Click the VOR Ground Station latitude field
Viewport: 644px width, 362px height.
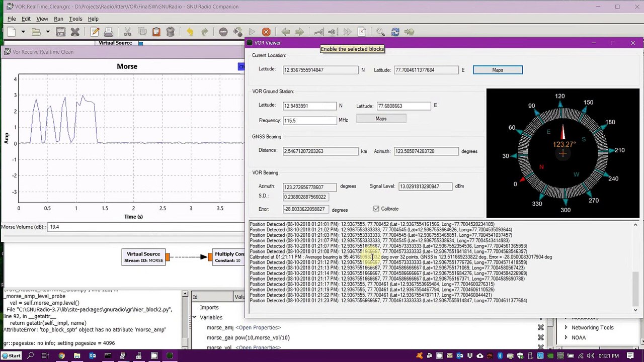pyautogui.click(x=309, y=106)
